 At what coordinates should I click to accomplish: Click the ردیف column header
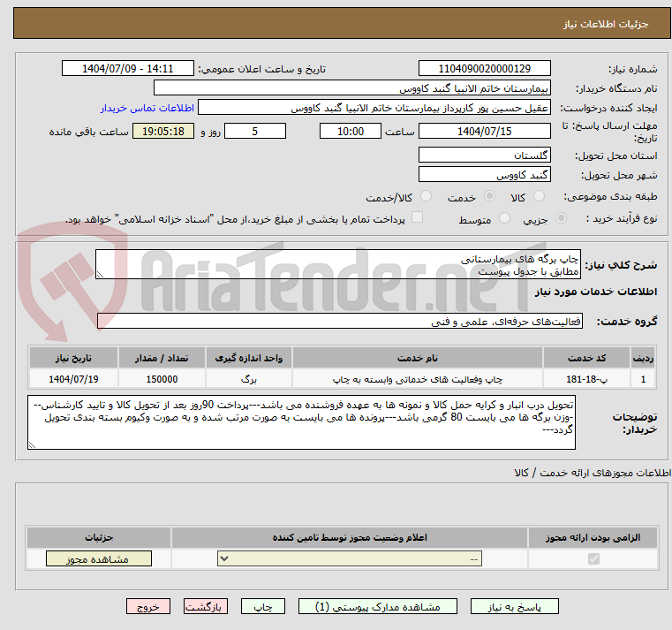tap(643, 358)
